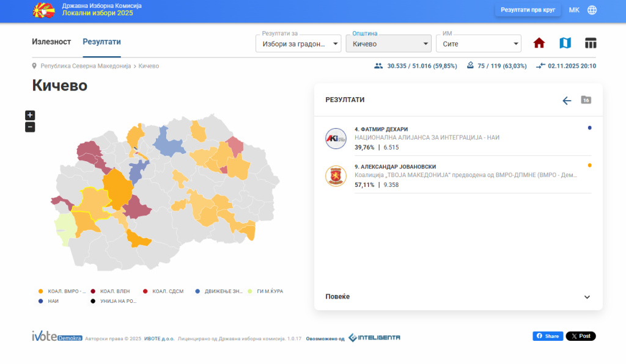The image size is (626, 364).
Task: Zoom out on the map
Action: tap(30, 127)
